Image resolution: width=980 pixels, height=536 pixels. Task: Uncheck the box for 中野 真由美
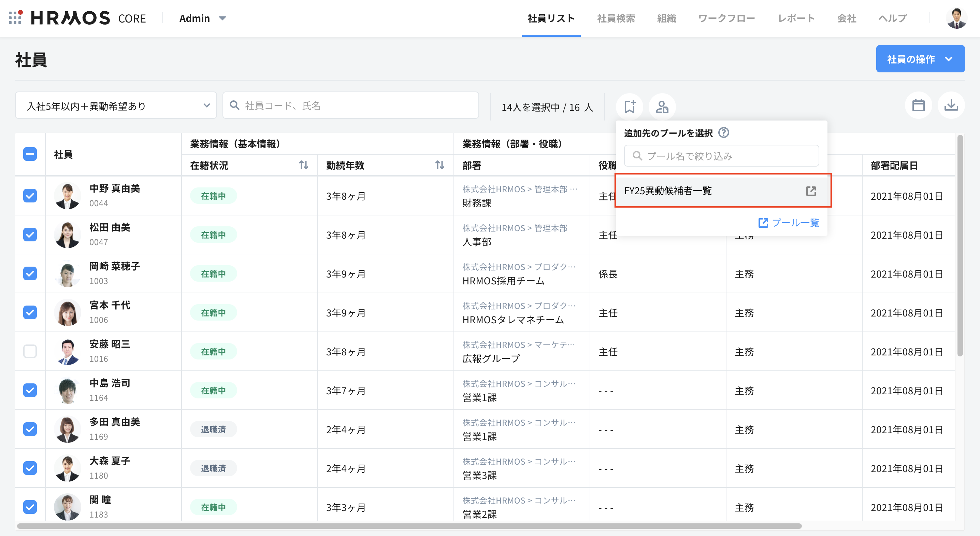pos(30,196)
